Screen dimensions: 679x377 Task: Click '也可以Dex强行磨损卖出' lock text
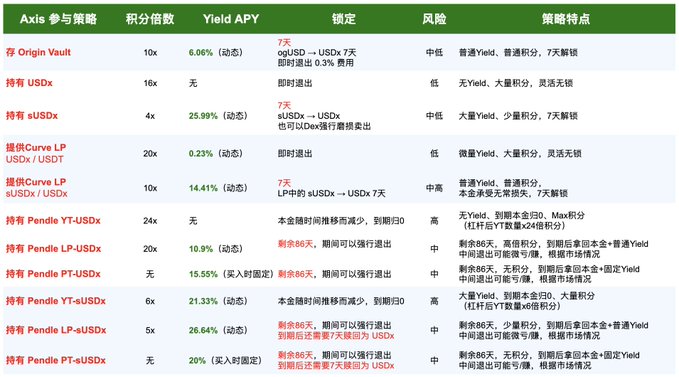(x=324, y=126)
